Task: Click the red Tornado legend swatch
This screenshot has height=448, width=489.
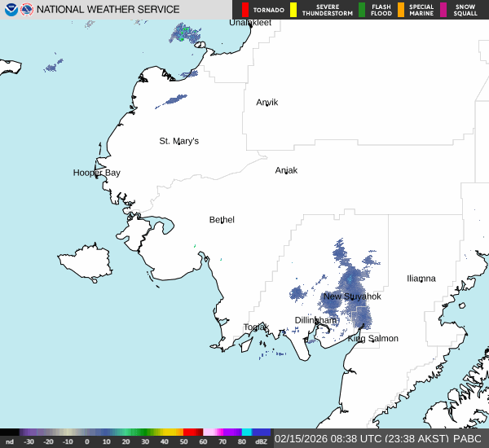Action: [x=244, y=10]
